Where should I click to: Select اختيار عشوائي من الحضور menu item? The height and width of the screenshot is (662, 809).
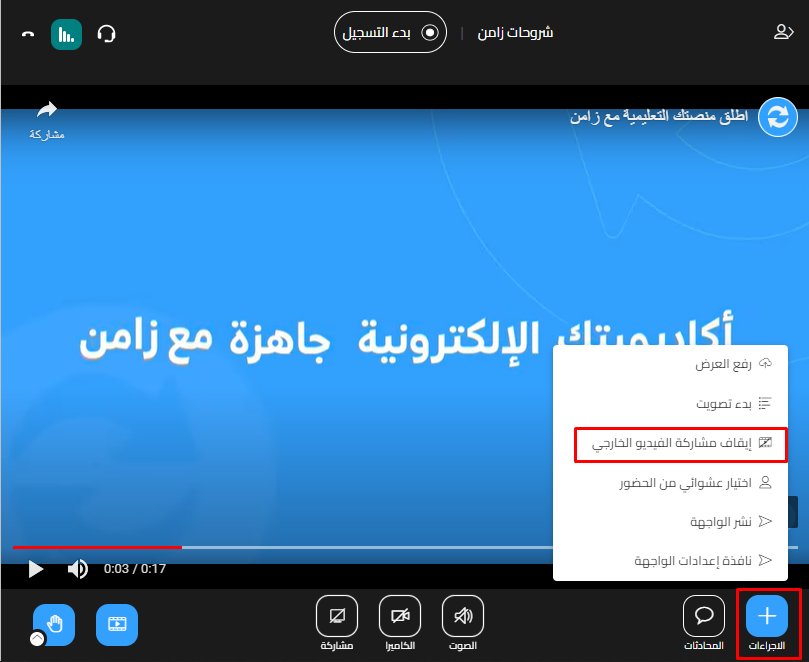[670, 483]
